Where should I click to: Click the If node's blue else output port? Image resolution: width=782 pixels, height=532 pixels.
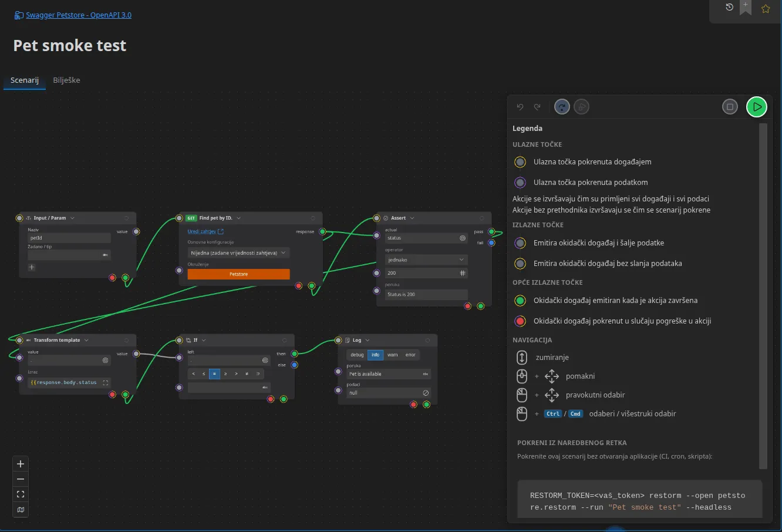click(294, 365)
